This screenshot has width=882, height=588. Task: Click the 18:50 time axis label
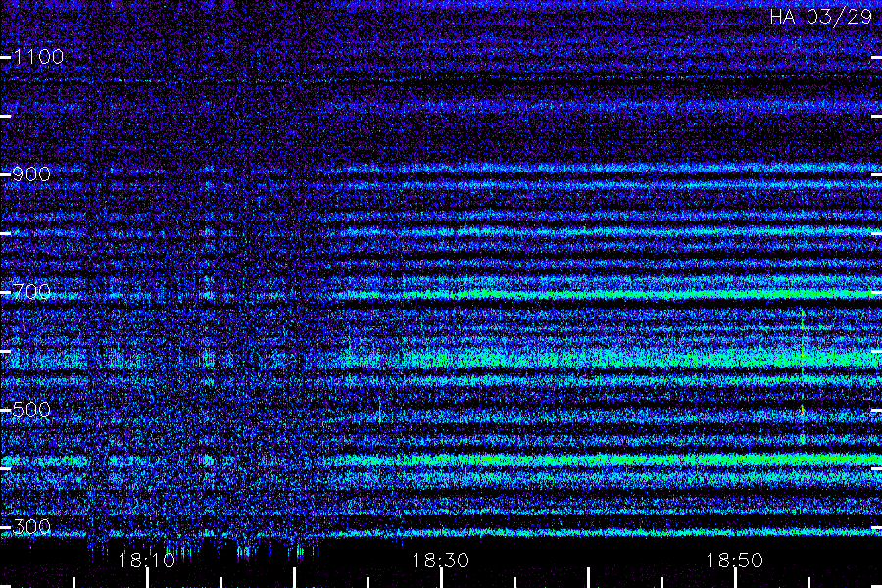[x=735, y=561]
